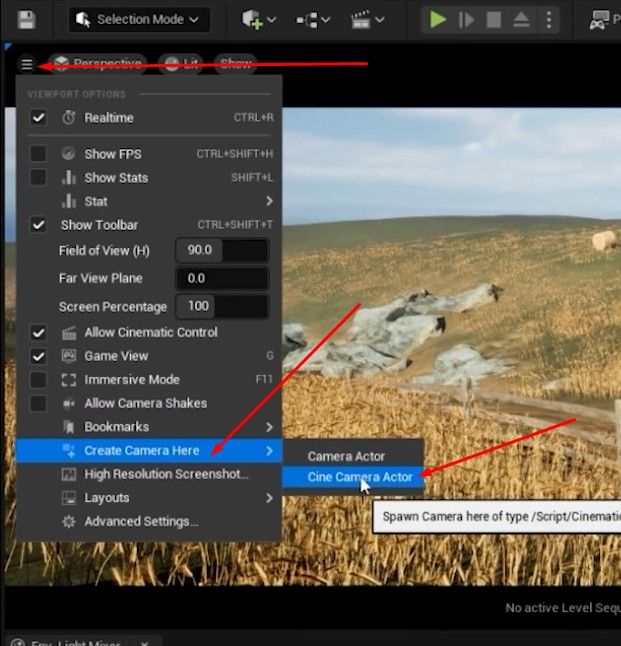The width and height of the screenshot is (621, 646).
Task: Open the cinematics clapperboard dropdown
Action: click(368, 19)
